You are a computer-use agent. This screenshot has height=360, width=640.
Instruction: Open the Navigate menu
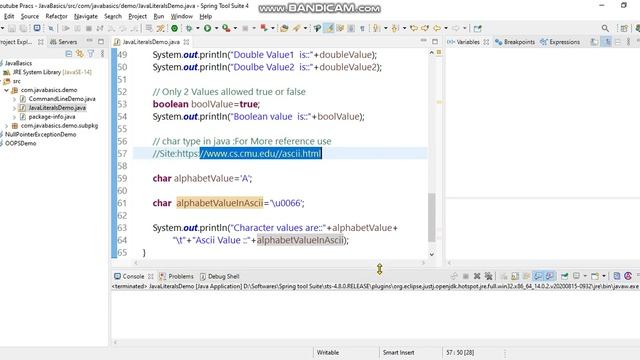click(x=86, y=16)
